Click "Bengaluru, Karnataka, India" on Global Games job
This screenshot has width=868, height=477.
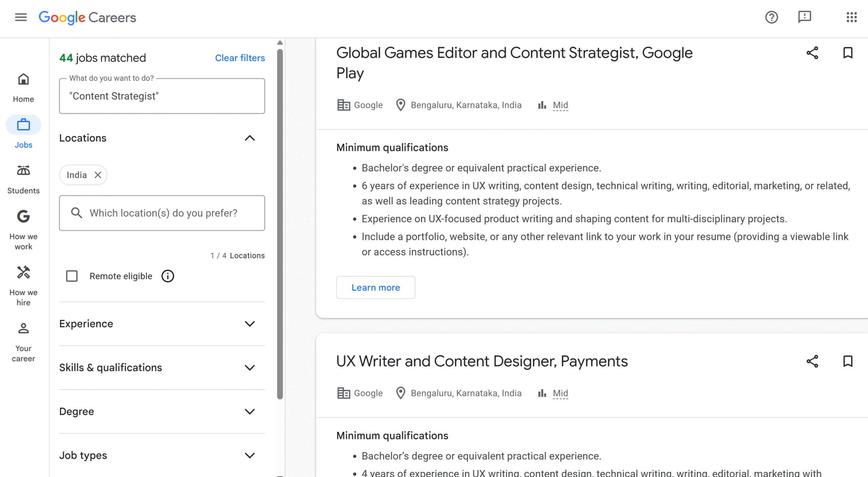pyautogui.click(x=466, y=105)
